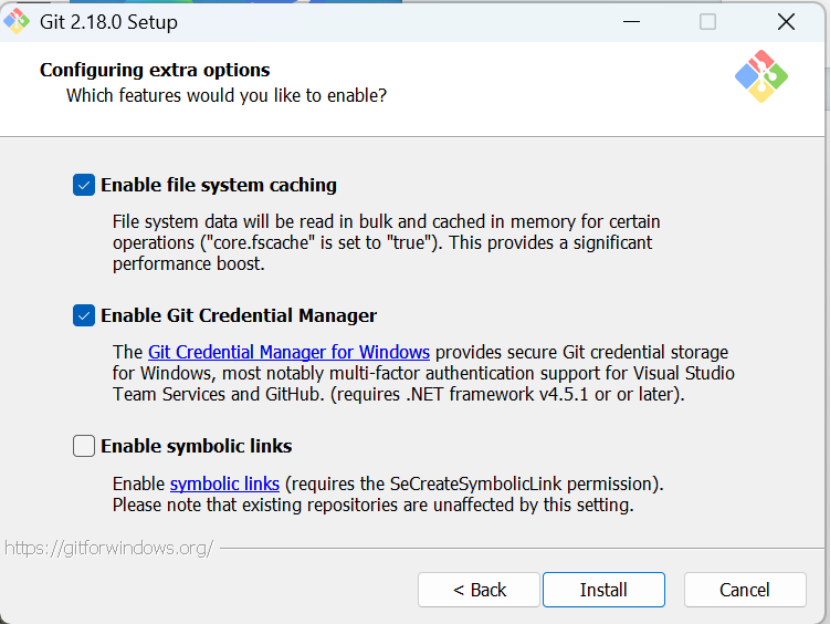Click the bold 'Enable symbolic links' label
The width and height of the screenshot is (831, 624).
[196, 446]
